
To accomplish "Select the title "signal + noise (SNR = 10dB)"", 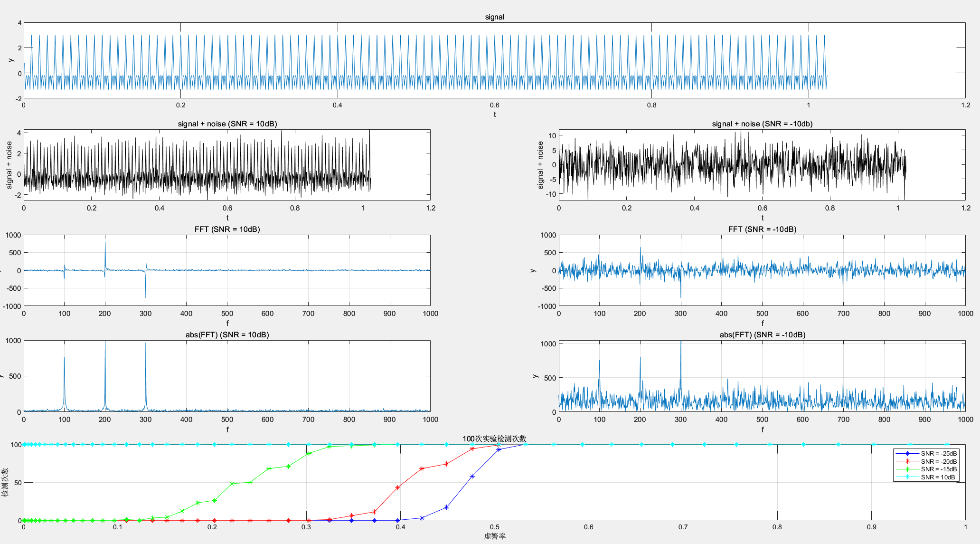I will pos(227,124).
